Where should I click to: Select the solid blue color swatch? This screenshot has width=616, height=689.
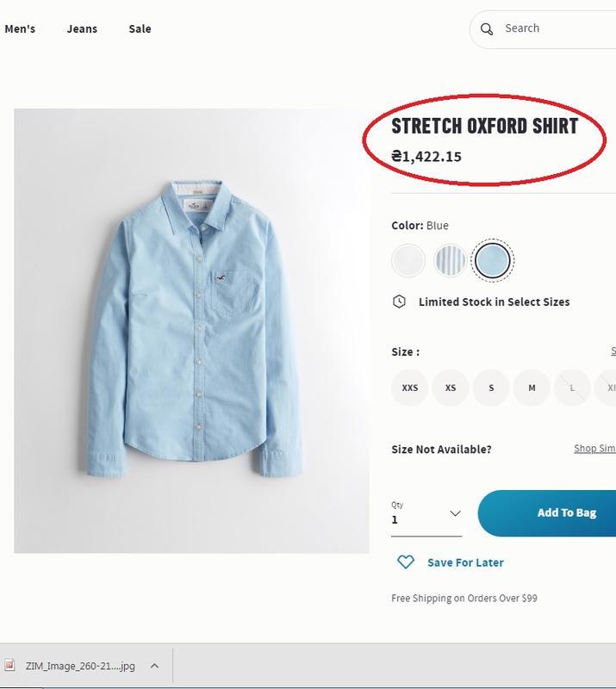click(492, 260)
